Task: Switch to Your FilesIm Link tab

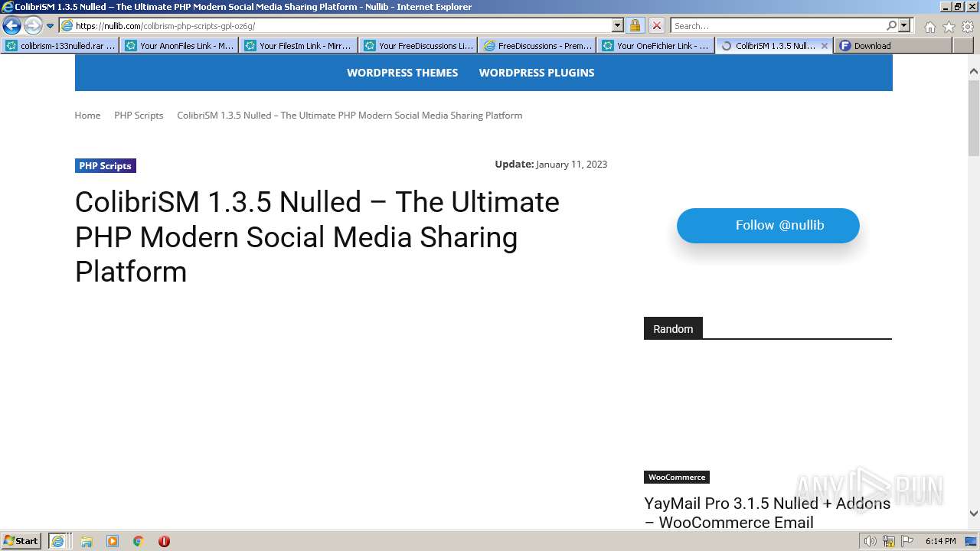Action: (x=299, y=46)
